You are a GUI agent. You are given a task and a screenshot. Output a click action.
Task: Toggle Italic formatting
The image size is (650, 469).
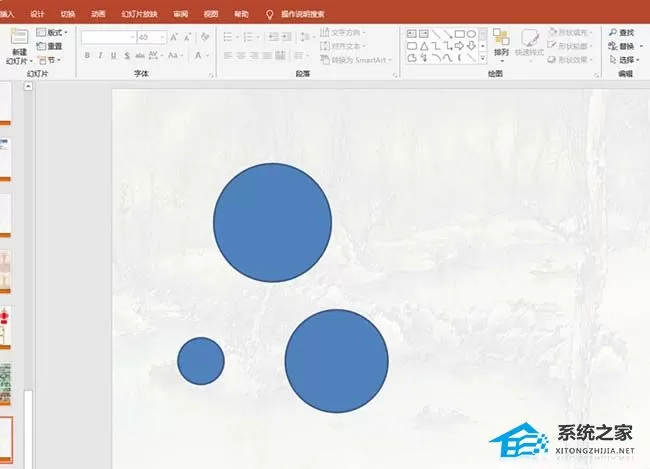click(100, 55)
